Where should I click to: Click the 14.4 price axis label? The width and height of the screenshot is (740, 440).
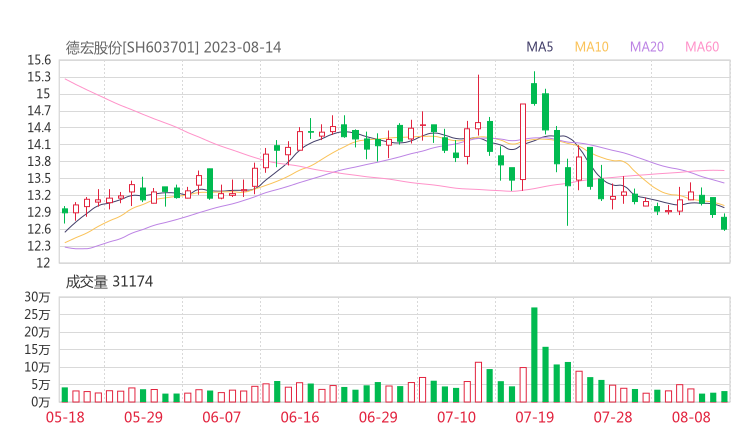coord(39,127)
